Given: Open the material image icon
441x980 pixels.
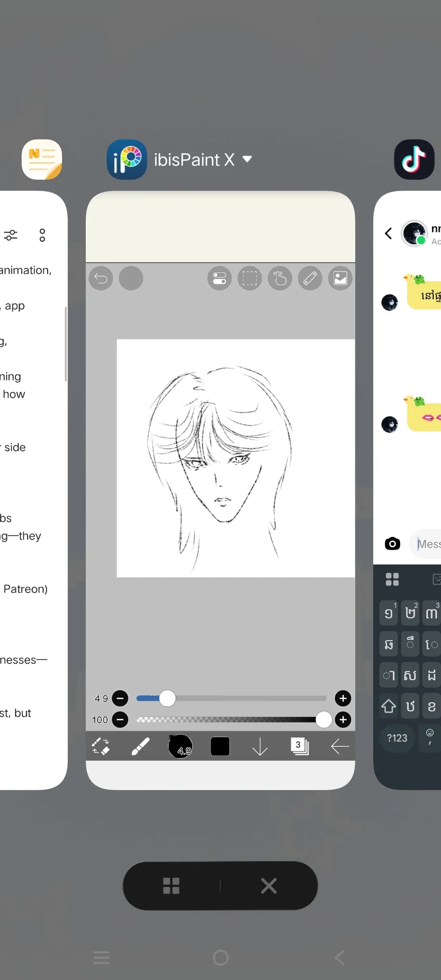Looking at the screenshot, I should [340, 278].
